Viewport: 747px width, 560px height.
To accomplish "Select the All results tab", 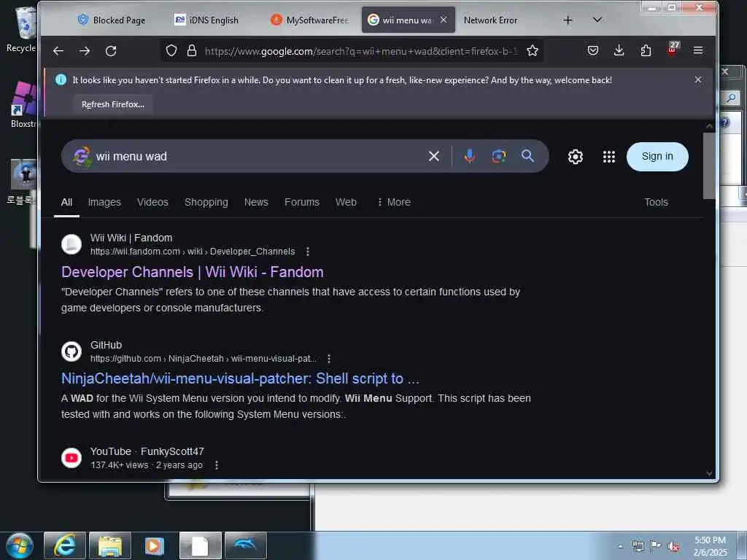I will 66,203.
